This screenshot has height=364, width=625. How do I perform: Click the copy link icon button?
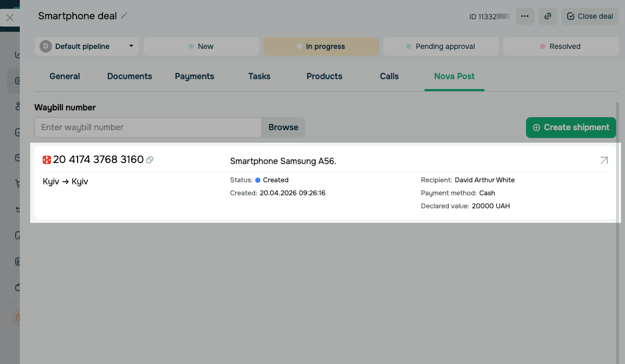pyautogui.click(x=547, y=16)
